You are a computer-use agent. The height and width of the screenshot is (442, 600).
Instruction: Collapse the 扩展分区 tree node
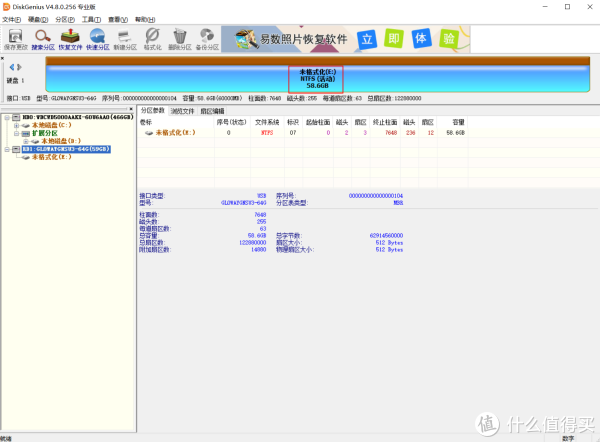point(16,134)
